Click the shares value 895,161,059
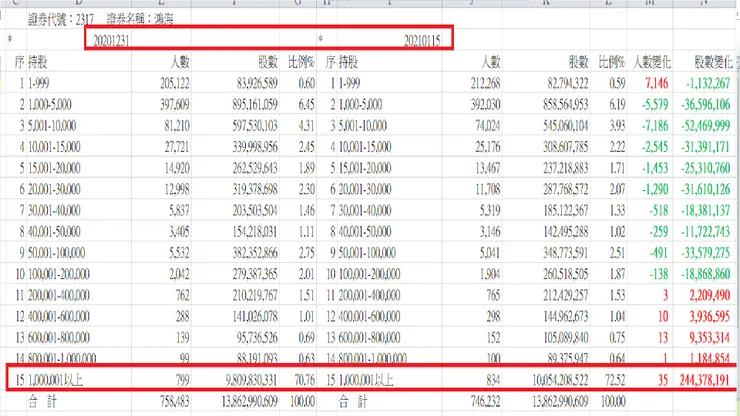This screenshot has width=740, height=416. (255, 104)
